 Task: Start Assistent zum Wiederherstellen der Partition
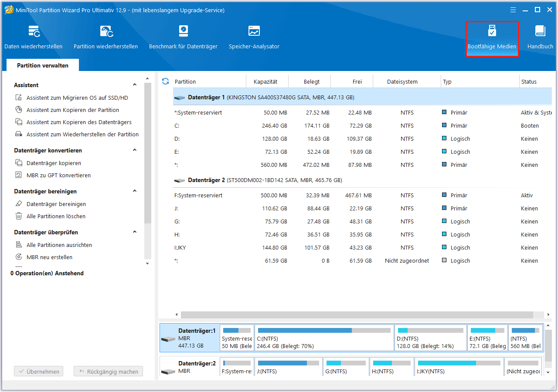pyautogui.click(x=77, y=135)
